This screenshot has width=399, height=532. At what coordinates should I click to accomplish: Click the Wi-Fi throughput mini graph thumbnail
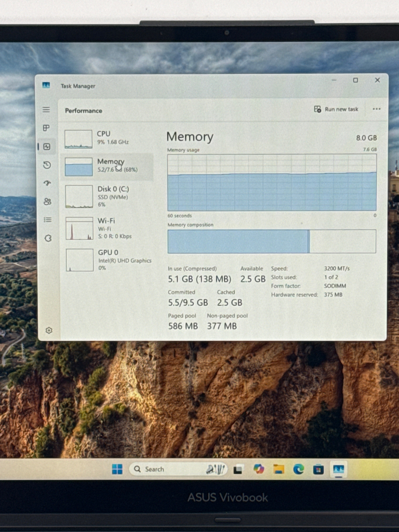(80, 228)
